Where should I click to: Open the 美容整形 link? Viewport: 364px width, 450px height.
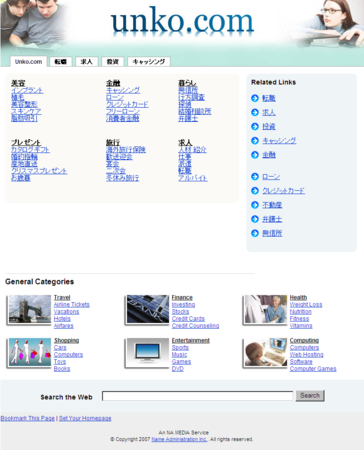pos(24,104)
